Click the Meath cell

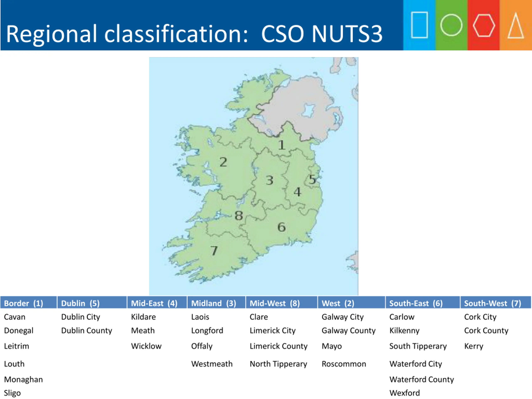143,330
